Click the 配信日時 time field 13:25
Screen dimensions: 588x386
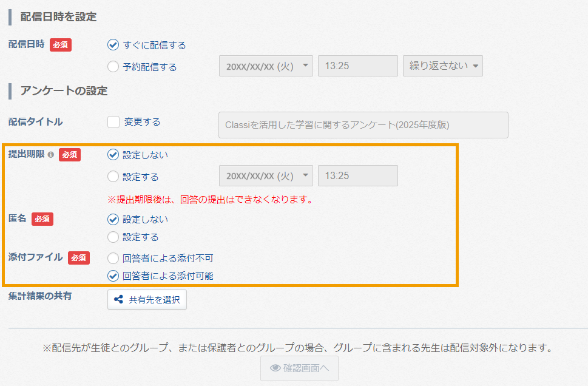click(358, 66)
